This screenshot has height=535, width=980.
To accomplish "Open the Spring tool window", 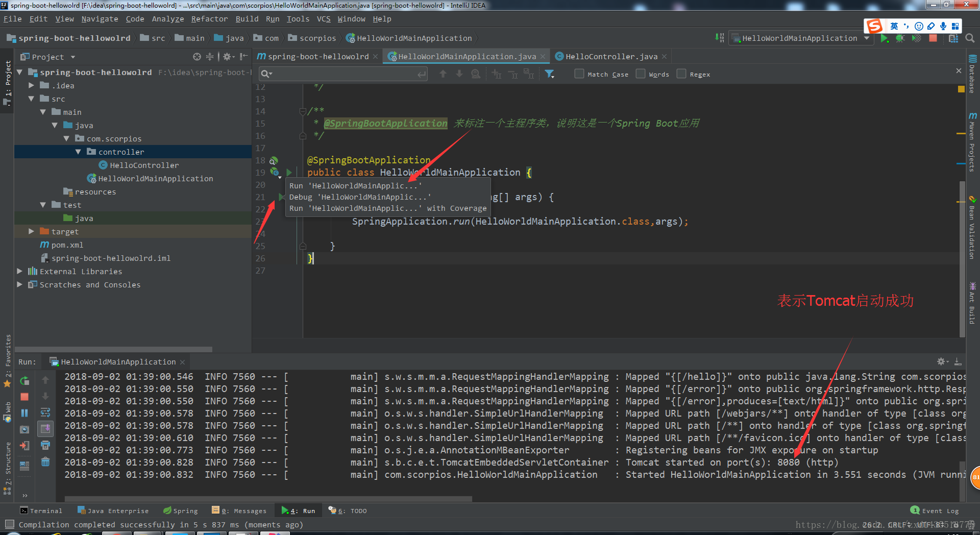I will (x=180, y=510).
